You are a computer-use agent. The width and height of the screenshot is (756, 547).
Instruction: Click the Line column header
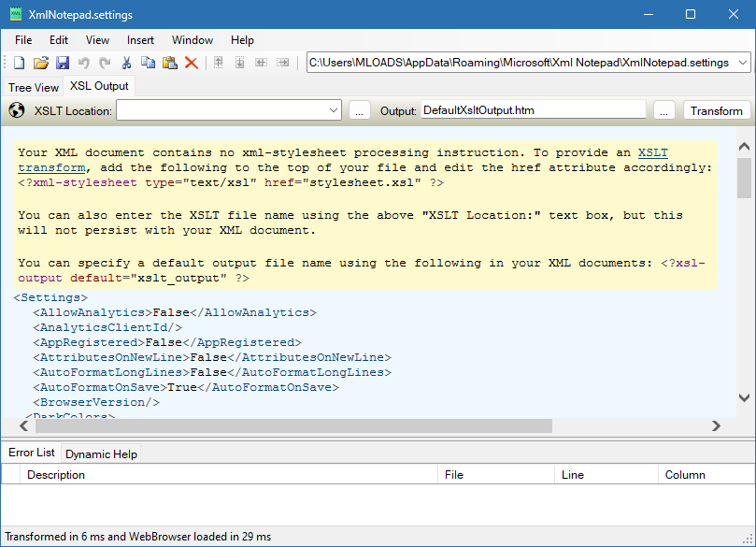pos(606,475)
